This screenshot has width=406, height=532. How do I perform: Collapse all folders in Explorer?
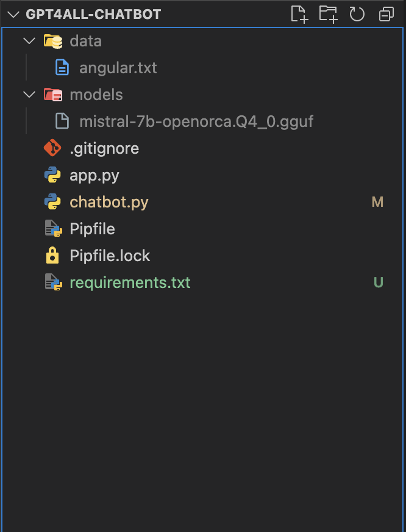tap(386, 14)
